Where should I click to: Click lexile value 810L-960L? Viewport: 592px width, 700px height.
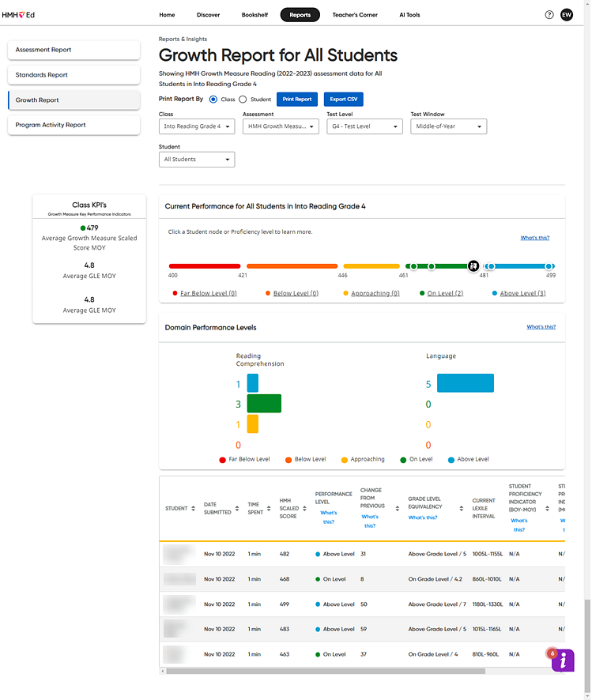(486, 654)
